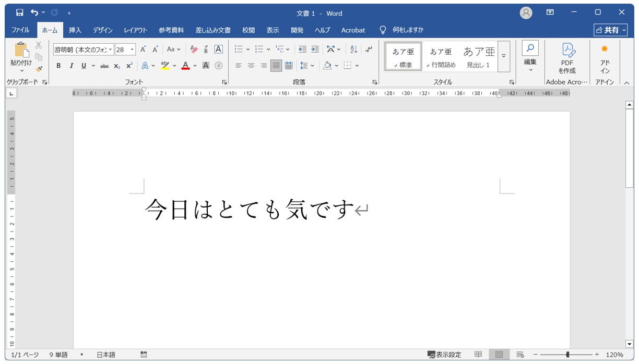Viewport: 639px width, 364px height.
Task: Open the account profile avatar icon
Action: click(x=526, y=13)
